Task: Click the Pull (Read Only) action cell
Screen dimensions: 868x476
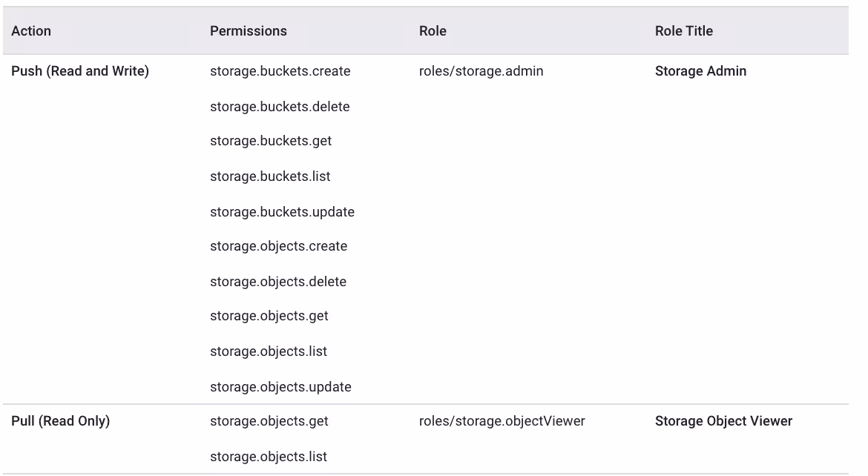Action: pos(60,421)
